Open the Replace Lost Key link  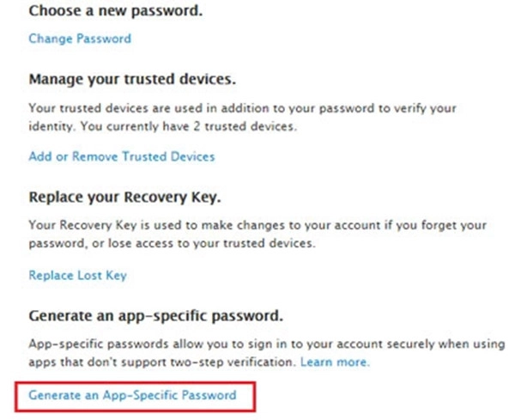tap(77, 275)
